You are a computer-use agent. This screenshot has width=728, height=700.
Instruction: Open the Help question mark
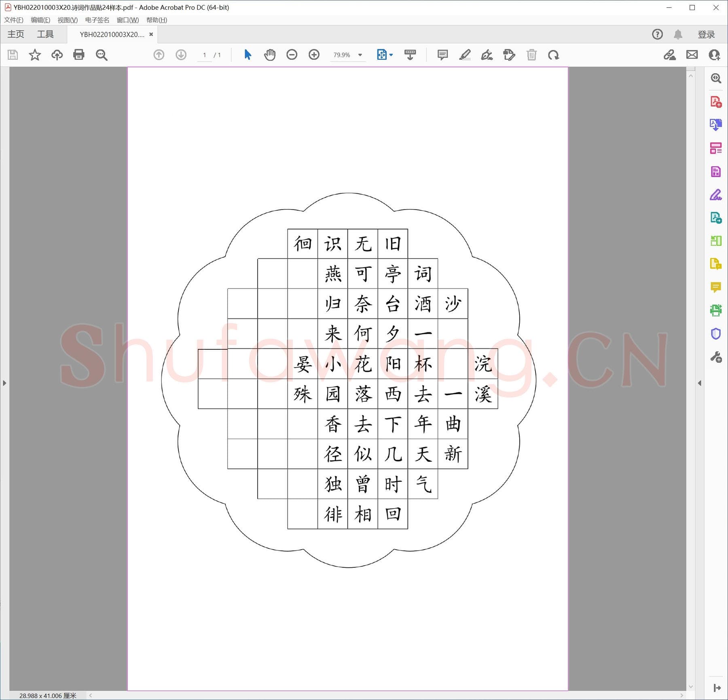(x=658, y=34)
